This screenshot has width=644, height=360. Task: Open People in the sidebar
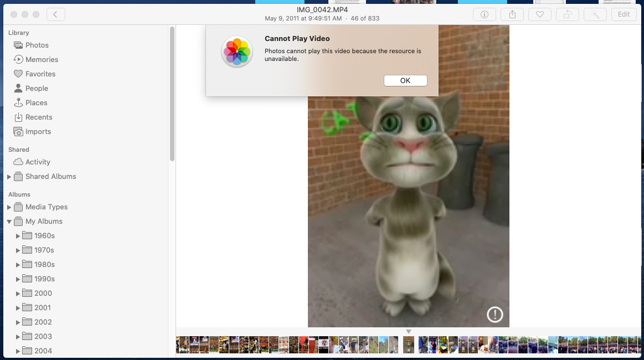[x=37, y=89]
